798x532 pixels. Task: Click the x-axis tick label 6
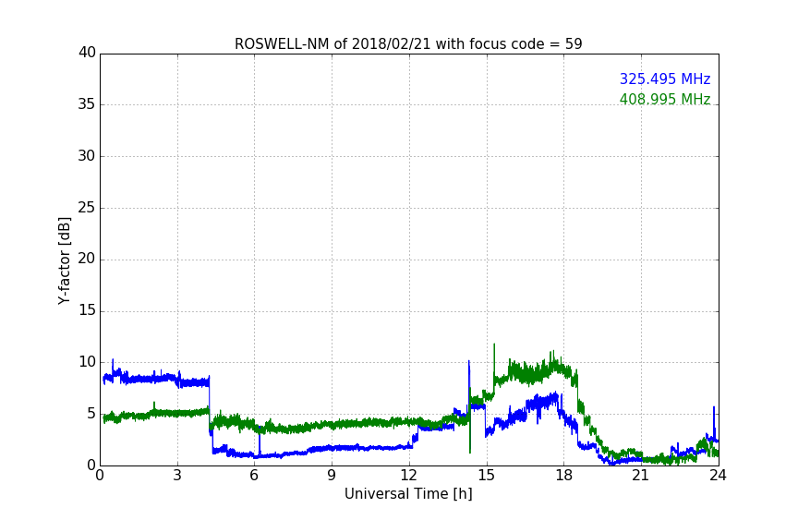coord(254,476)
